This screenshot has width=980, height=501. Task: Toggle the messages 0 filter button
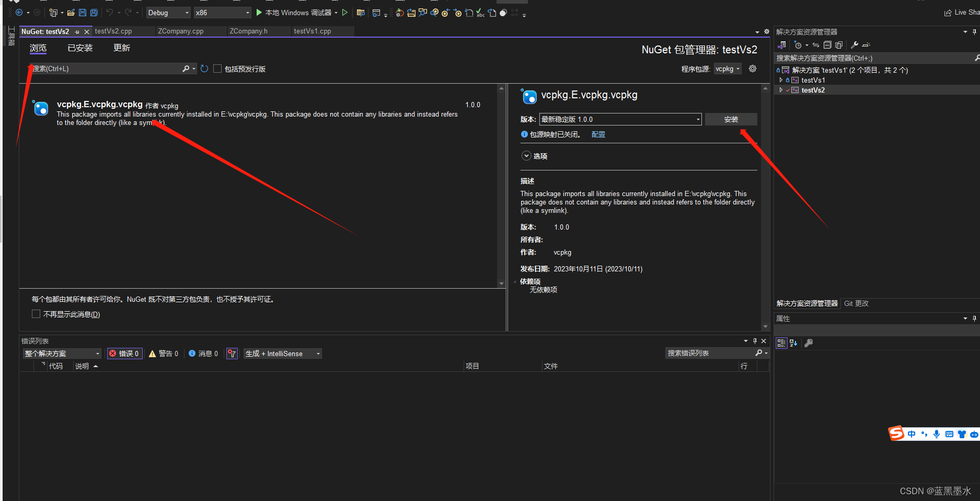pos(203,354)
